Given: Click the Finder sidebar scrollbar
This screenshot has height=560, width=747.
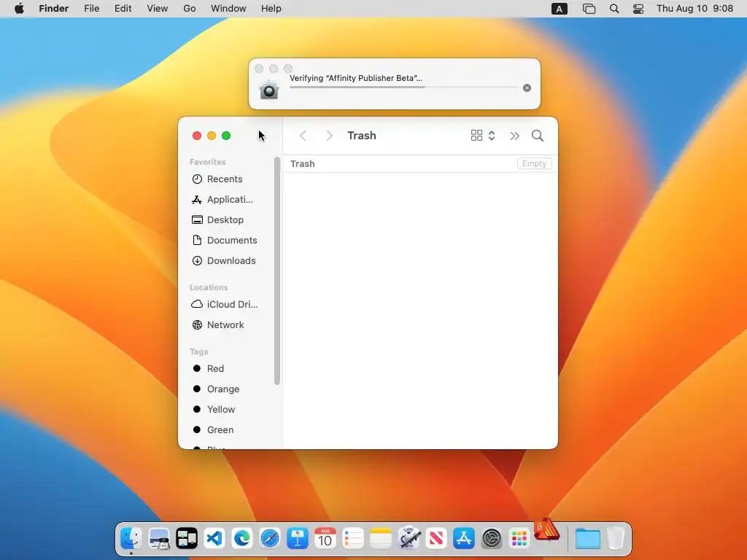Looking at the screenshot, I should click(276, 271).
